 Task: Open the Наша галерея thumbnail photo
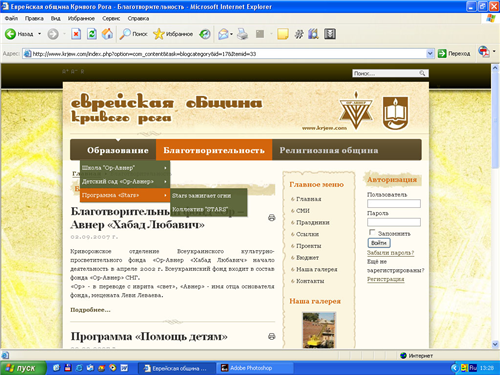point(319,330)
